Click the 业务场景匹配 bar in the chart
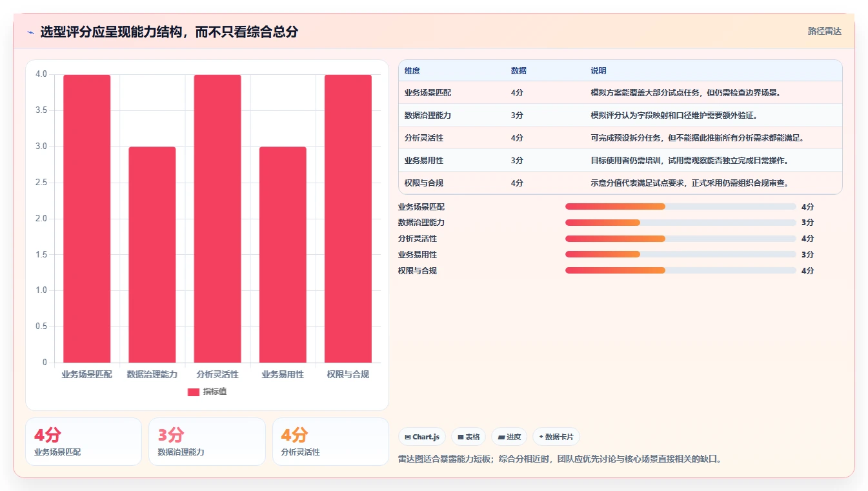 [86, 219]
